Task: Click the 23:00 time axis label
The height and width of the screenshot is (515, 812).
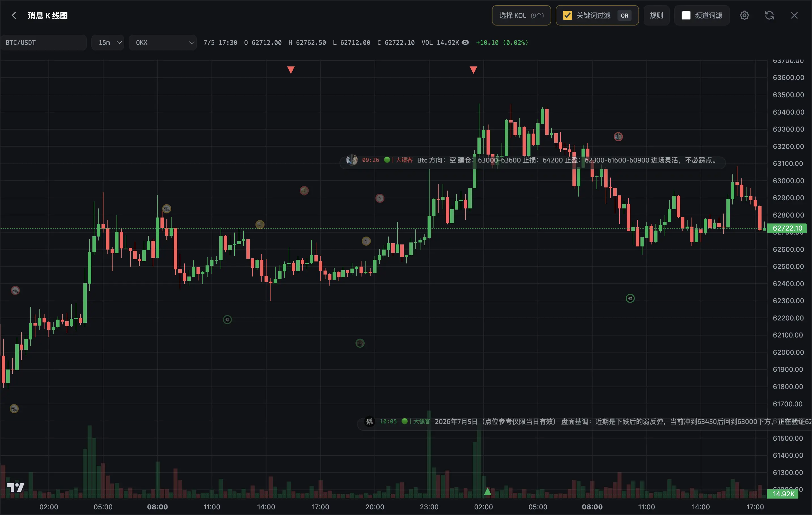Action: point(429,506)
